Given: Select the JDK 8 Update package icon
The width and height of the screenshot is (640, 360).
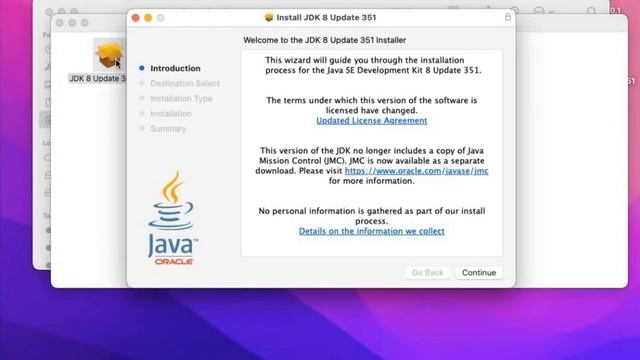Looking at the screenshot, I should click(109, 55).
